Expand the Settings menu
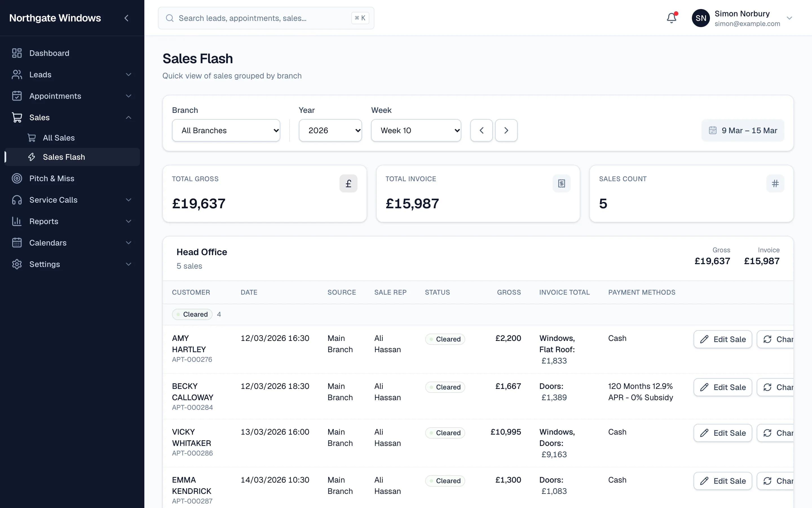Viewport: 812px width, 508px height. (x=72, y=264)
